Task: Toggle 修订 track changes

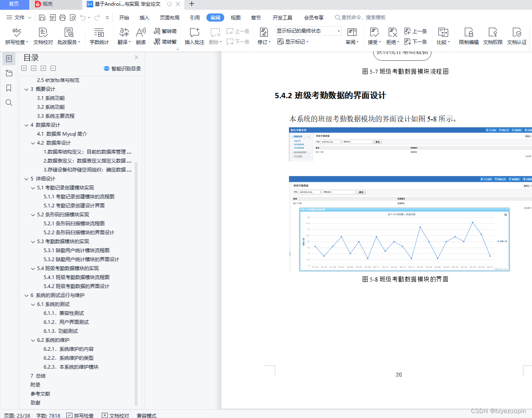Action: [x=264, y=36]
